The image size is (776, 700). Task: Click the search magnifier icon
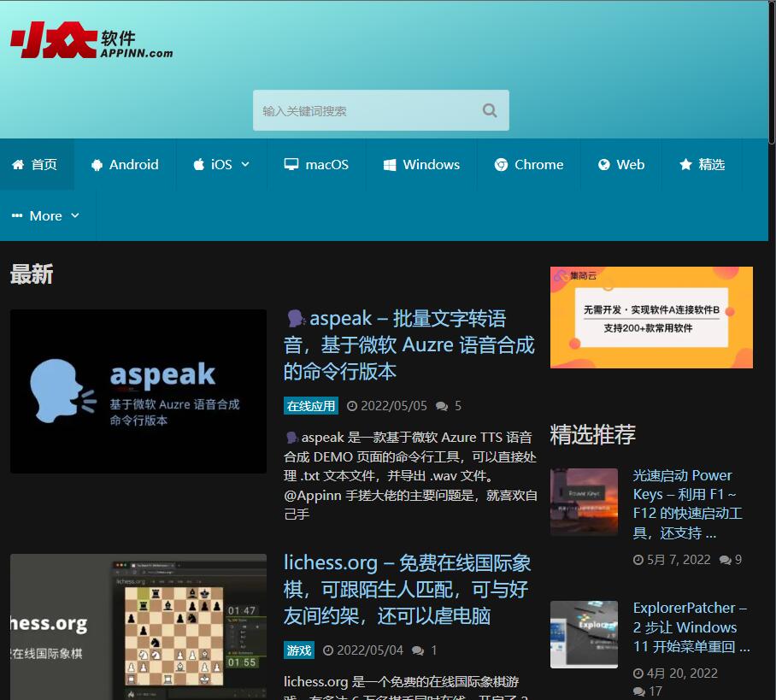[490, 110]
